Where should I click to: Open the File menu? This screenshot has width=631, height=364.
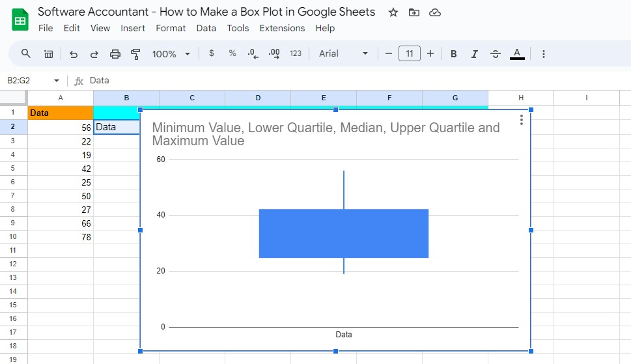[46, 28]
